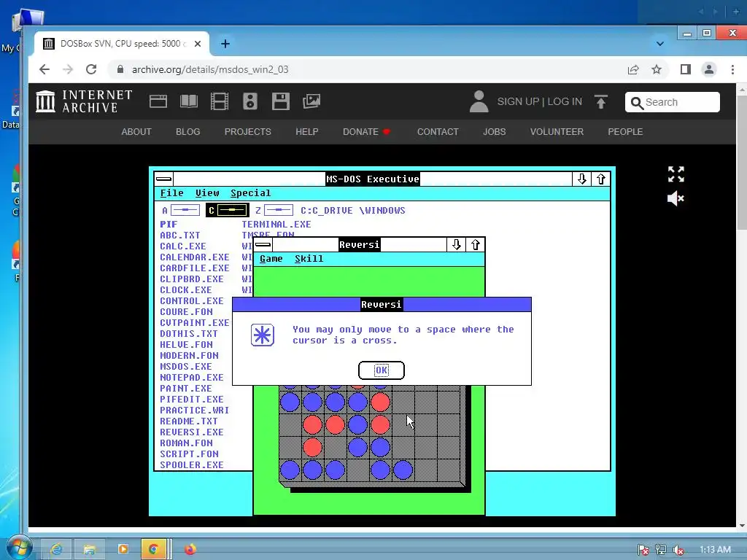Click MS-DOS Executive minimize down arrow
This screenshot has width=747, height=560.
(x=581, y=179)
